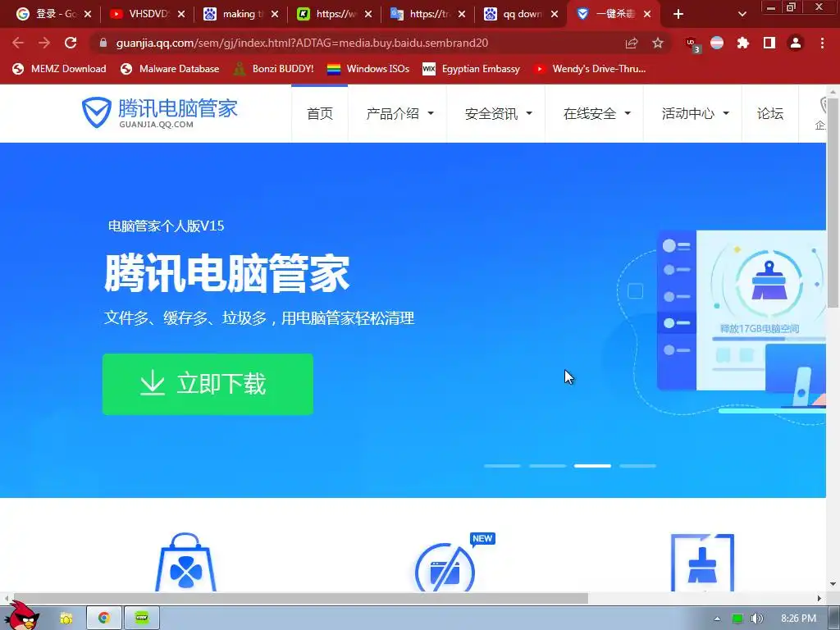Screen dimensions: 840x630
Task: Click the 电脑管家个人版V15 text
Action: [166, 226]
